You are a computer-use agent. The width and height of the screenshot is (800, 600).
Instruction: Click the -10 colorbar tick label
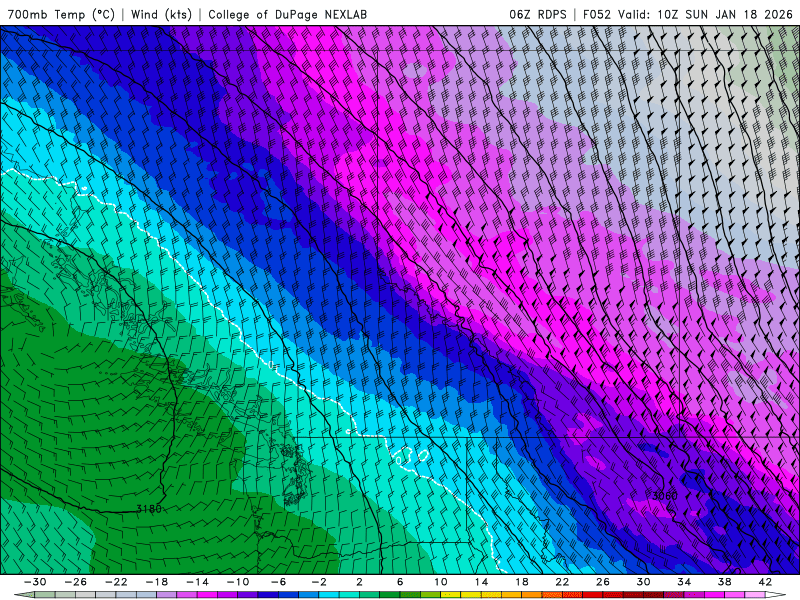click(x=238, y=582)
